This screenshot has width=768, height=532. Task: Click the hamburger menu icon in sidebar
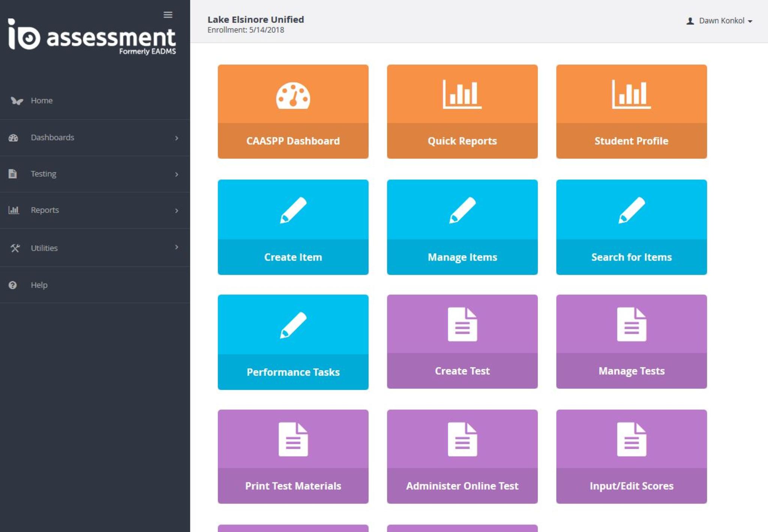[168, 15]
